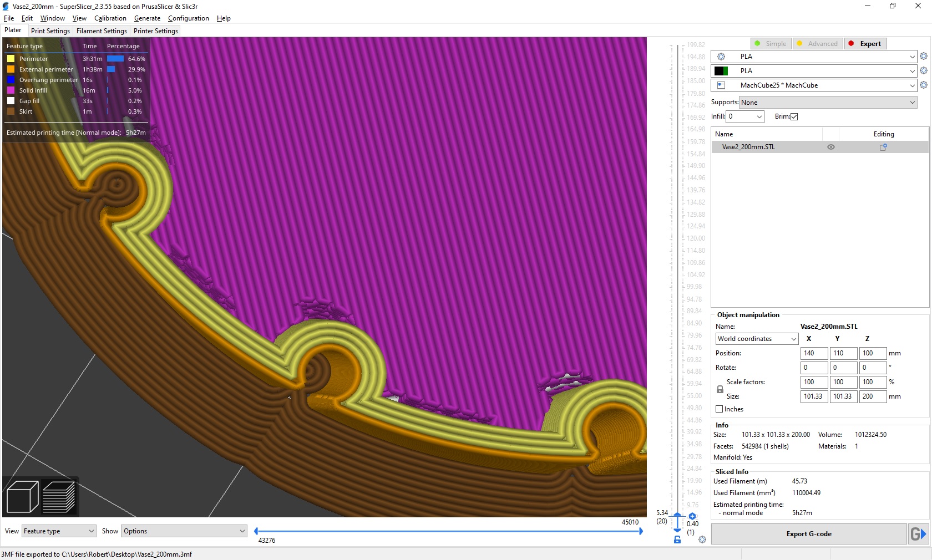Send G-code using the G arrow icon
Screen dimensions: 932x560
(x=918, y=534)
